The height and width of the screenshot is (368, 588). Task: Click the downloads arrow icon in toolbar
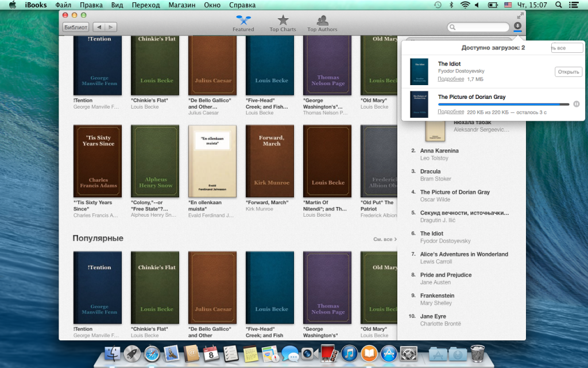(517, 26)
